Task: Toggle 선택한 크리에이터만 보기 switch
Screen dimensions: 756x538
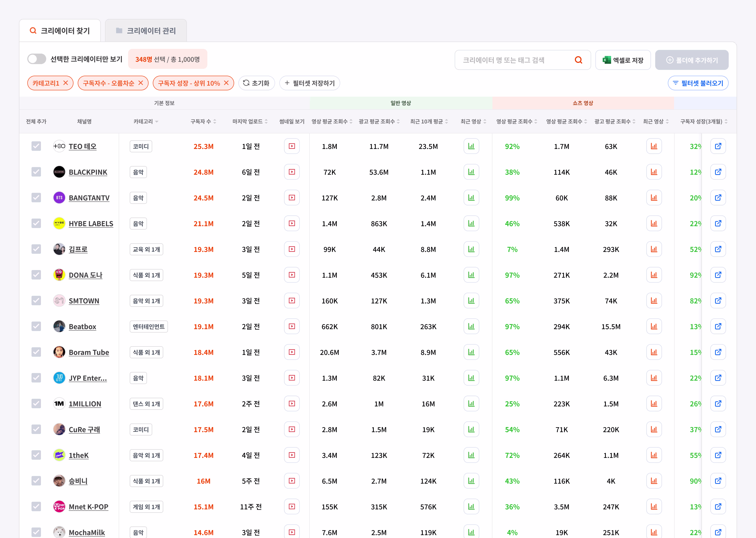Action: [x=37, y=59]
